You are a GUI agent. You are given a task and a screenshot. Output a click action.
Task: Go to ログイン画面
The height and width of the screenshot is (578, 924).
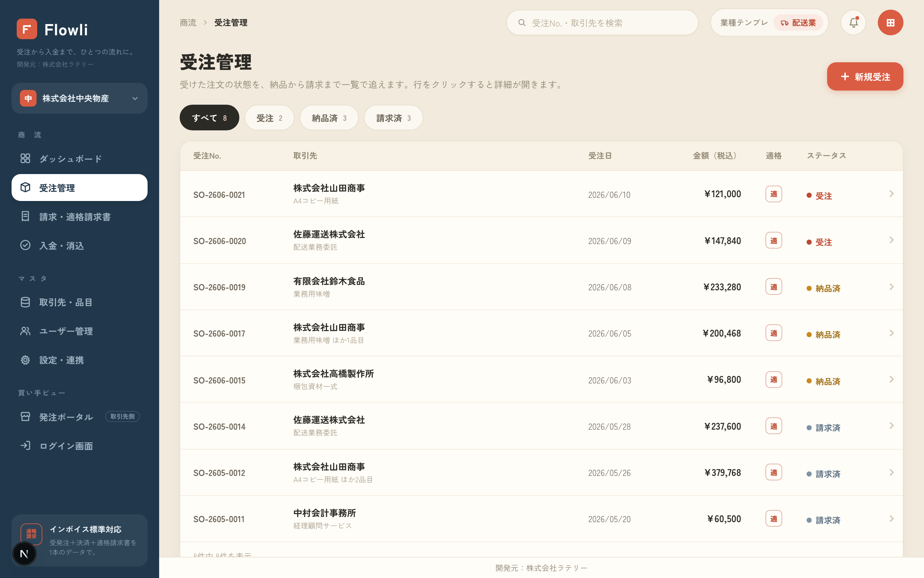click(80, 446)
